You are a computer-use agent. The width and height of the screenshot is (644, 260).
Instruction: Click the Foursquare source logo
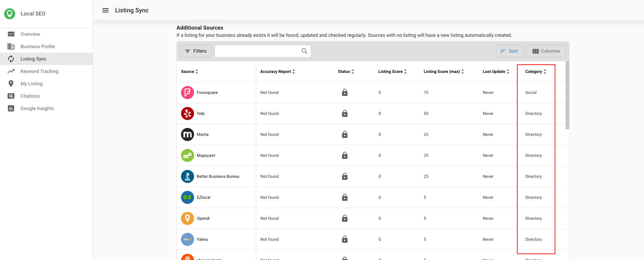click(x=187, y=93)
